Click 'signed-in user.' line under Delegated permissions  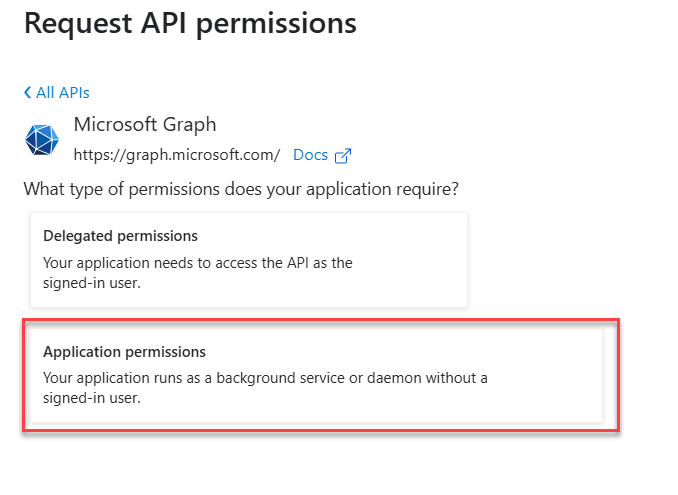pyautogui.click(x=92, y=283)
